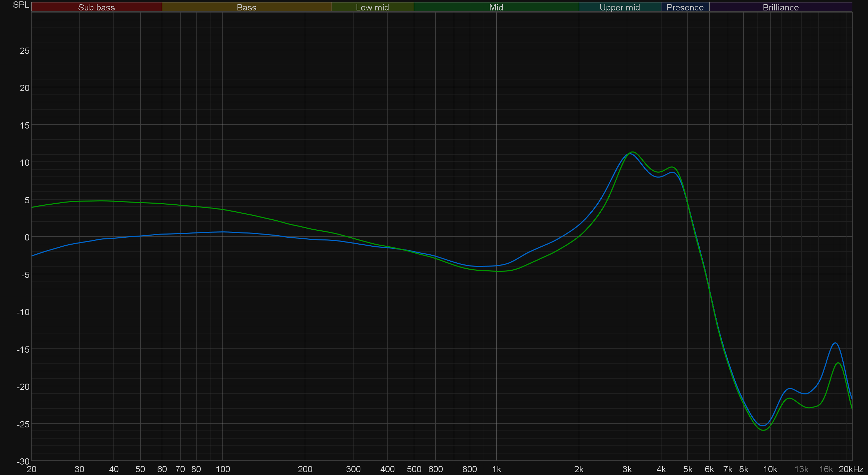Click the Brilliance band header
This screenshot has height=475, width=868.
coord(781,7)
